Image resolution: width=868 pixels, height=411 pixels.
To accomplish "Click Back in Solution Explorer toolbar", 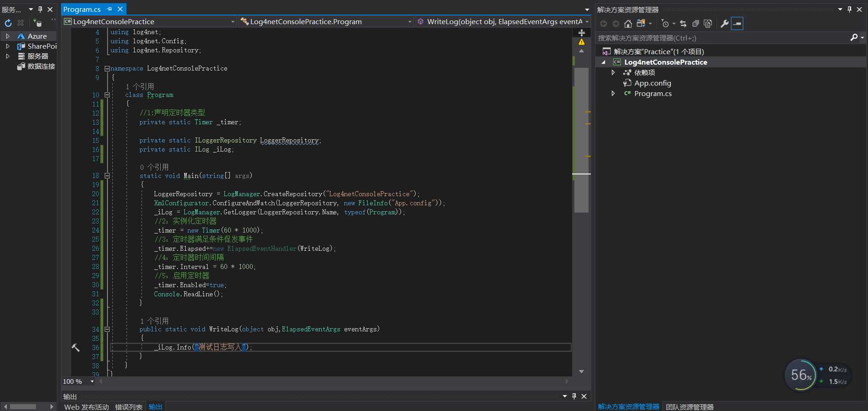I will coord(604,24).
